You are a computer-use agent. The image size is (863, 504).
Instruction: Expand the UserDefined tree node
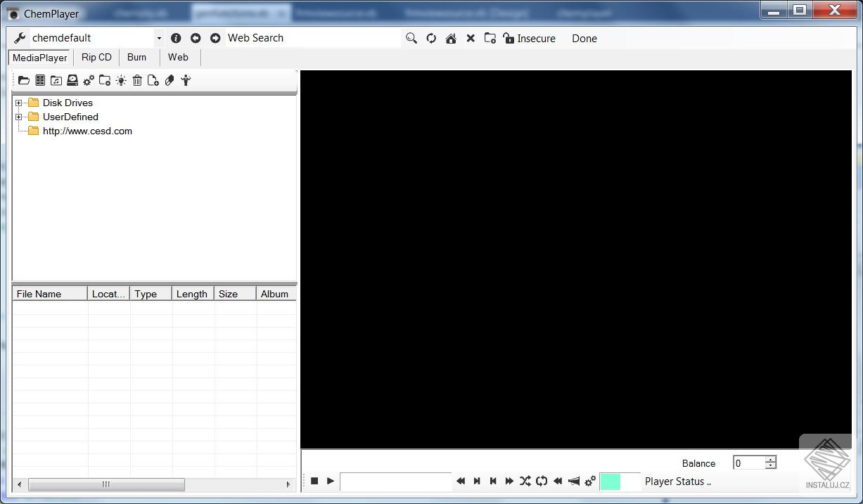[19, 117]
